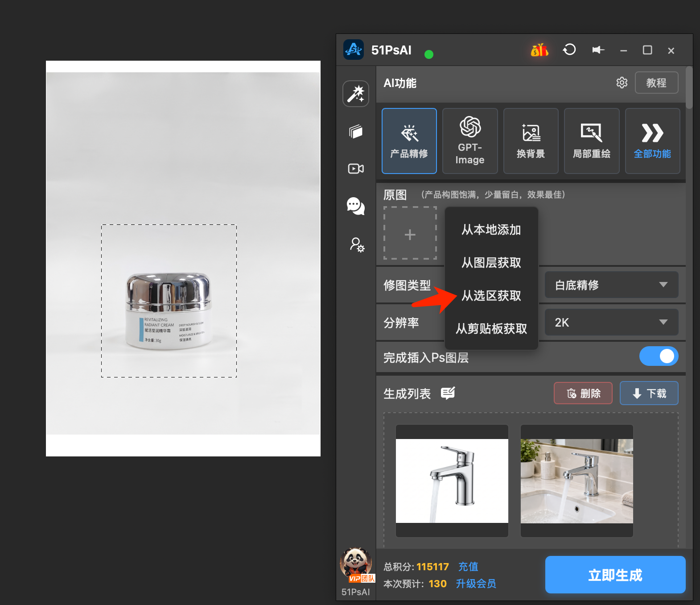Click the refresh icon in title bar
700x605 pixels.
[569, 50]
